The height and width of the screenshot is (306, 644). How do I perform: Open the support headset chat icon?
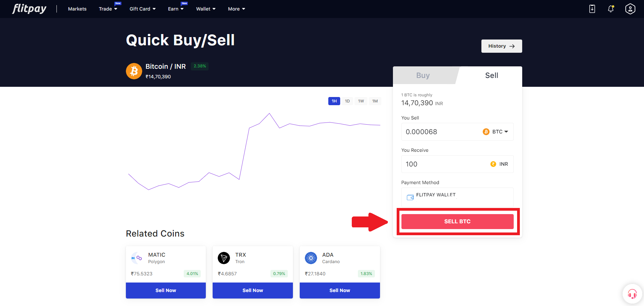point(632,293)
